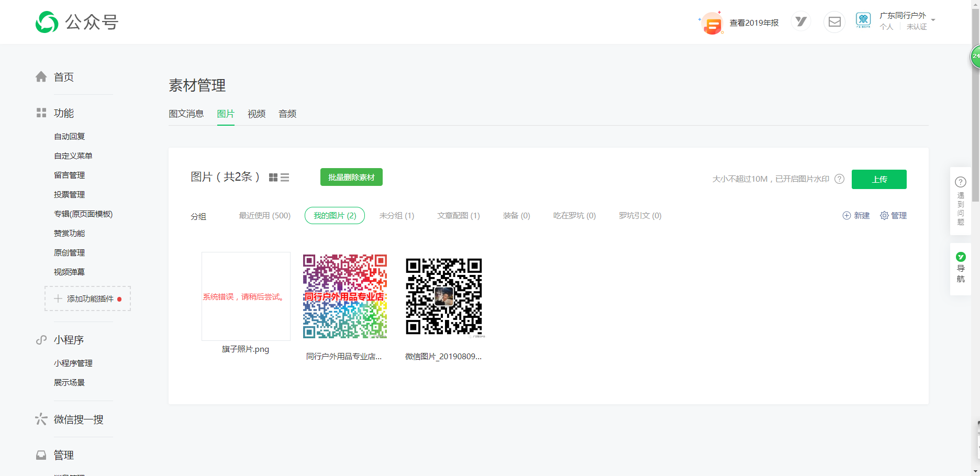Image resolution: width=980 pixels, height=476 pixels.
Task: Click 查看2019年报 link
Action: pos(754,23)
